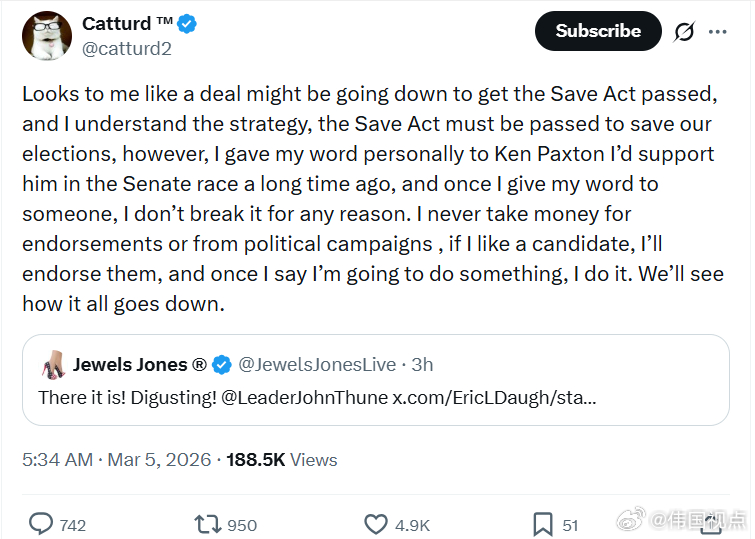Click the 5:34 AM · Mar 5, 2026 timestamp
755x539 pixels.
tap(117, 460)
